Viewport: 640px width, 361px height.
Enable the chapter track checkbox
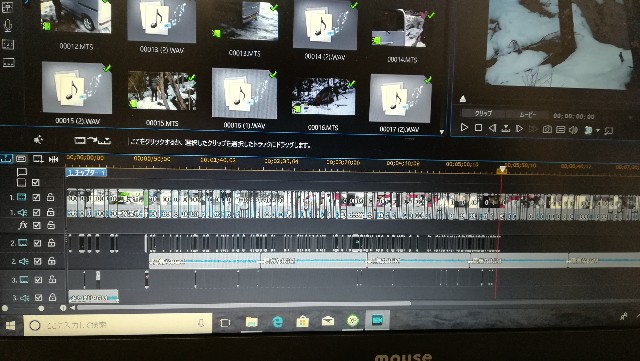pyautogui.click(x=36, y=183)
